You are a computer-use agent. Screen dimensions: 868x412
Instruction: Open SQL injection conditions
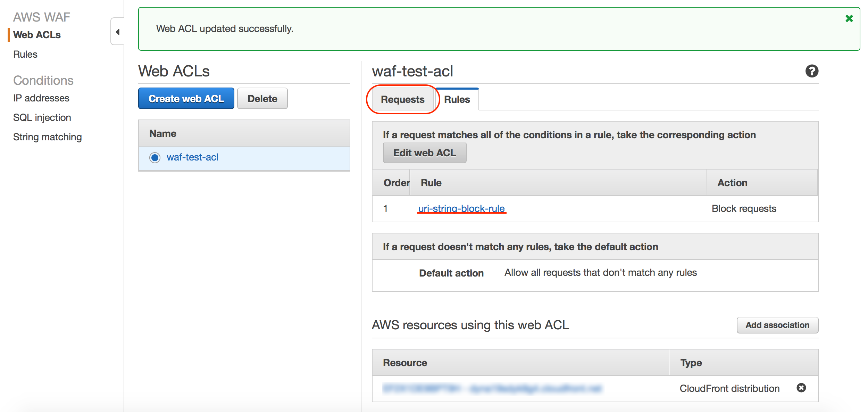click(x=42, y=117)
